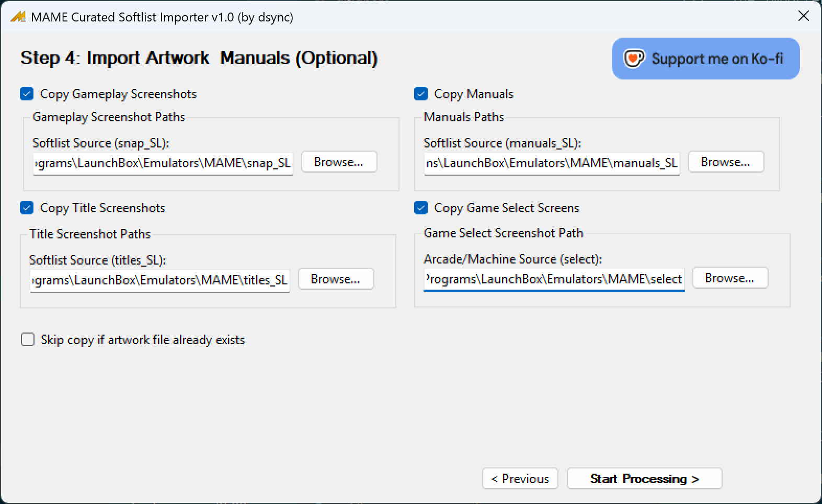Browse for the titles_SL source folder

click(x=336, y=279)
